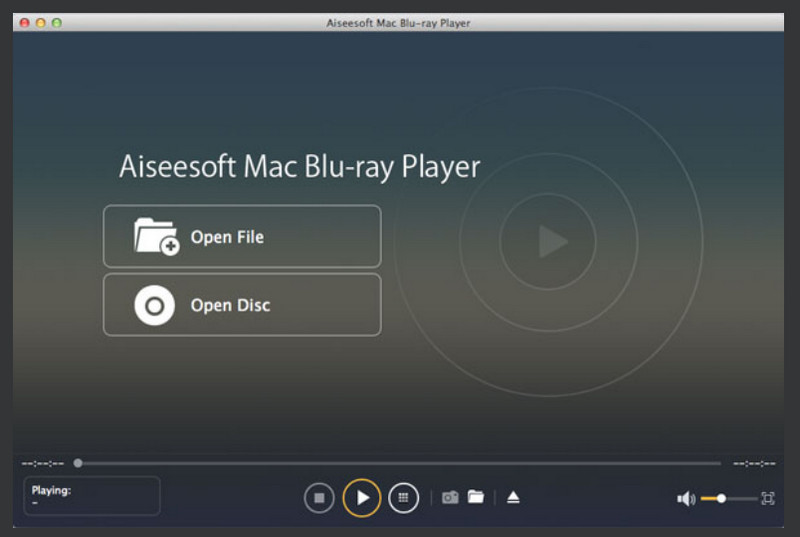Click the Open Disc button

(242, 304)
